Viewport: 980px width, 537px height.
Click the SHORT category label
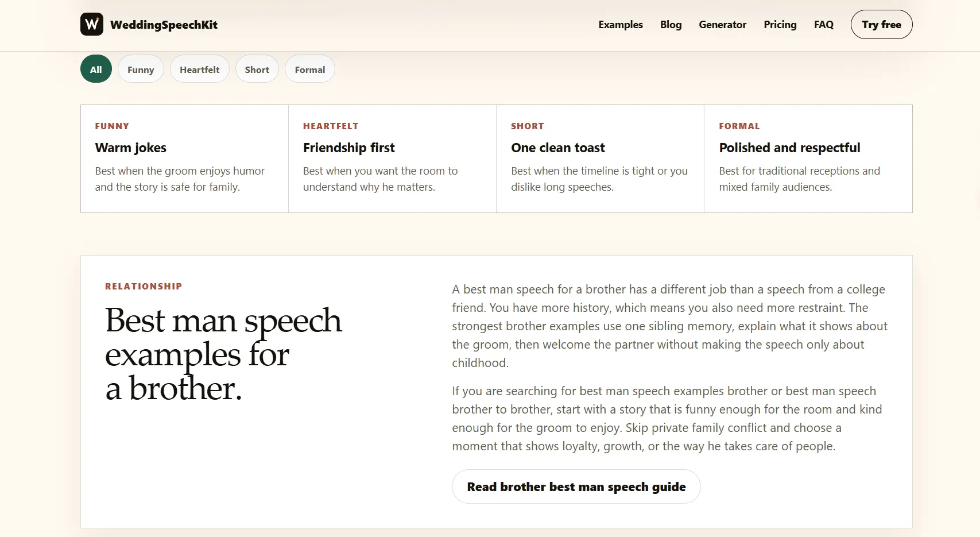[528, 126]
